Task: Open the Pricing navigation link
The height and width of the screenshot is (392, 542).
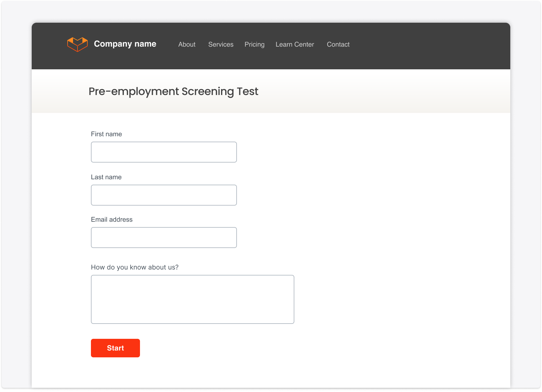Action: coord(254,45)
